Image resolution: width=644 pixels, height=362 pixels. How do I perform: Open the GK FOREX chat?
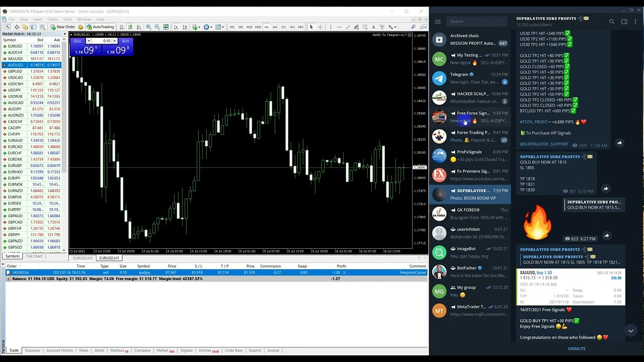[x=470, y=214]
